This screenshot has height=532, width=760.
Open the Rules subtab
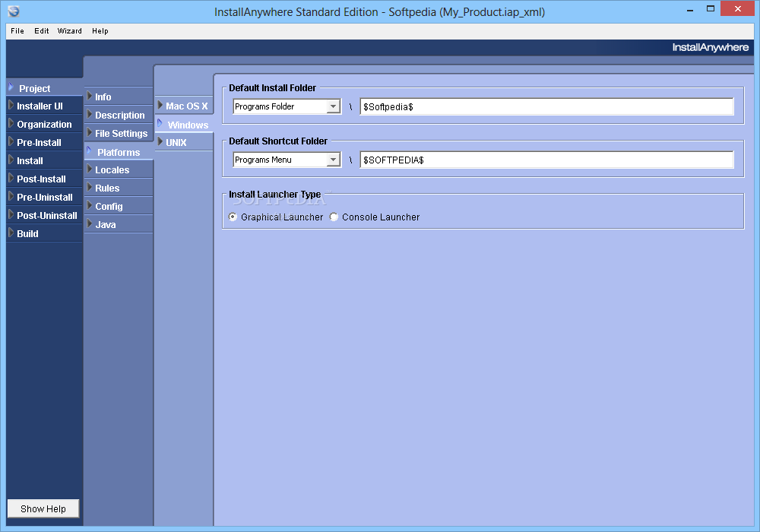119,188
